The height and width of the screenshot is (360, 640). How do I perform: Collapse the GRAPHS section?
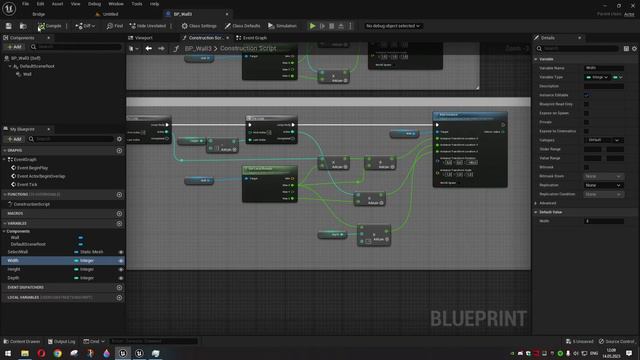pos(5,151)
